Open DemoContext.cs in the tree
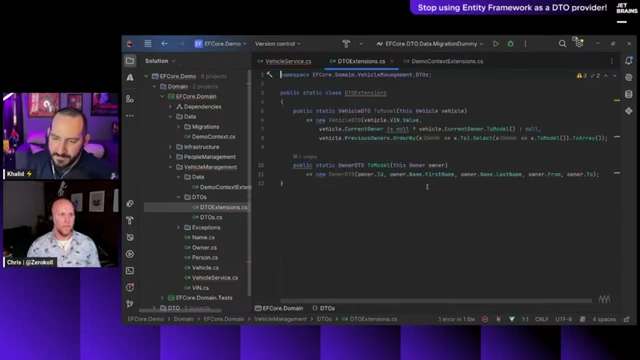 click(209, 137)
